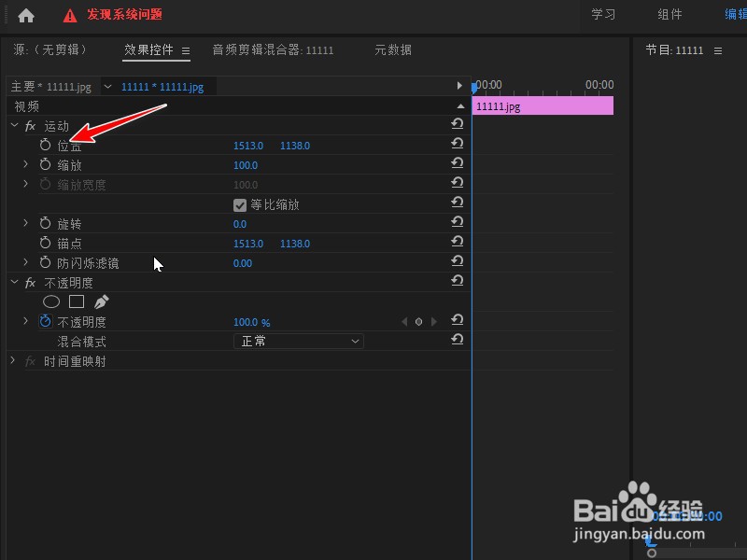Screen dimensions: 747x560
Task: Collapse the Video (视频) section arrow
Action: point(460,106)
